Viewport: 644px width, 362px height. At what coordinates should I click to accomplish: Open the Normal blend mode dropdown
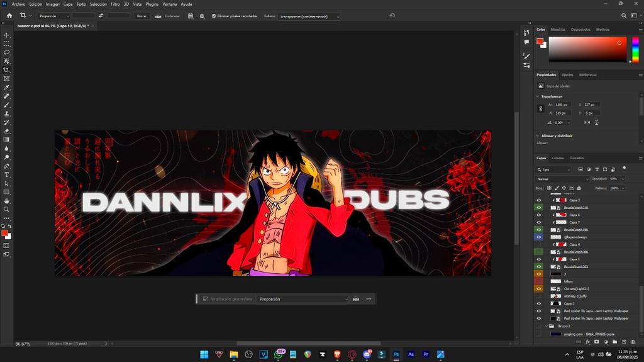(563, 179)
